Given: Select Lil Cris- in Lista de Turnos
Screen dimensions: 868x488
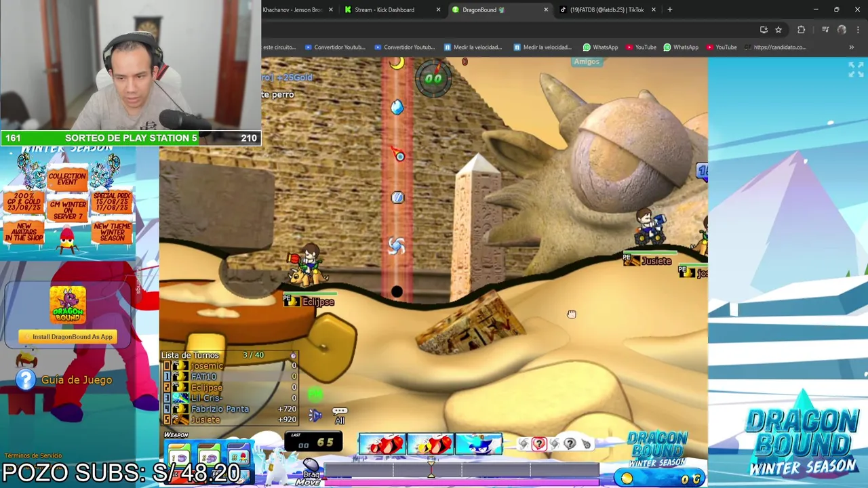Looking at the screenshot, I should [230, 398].
